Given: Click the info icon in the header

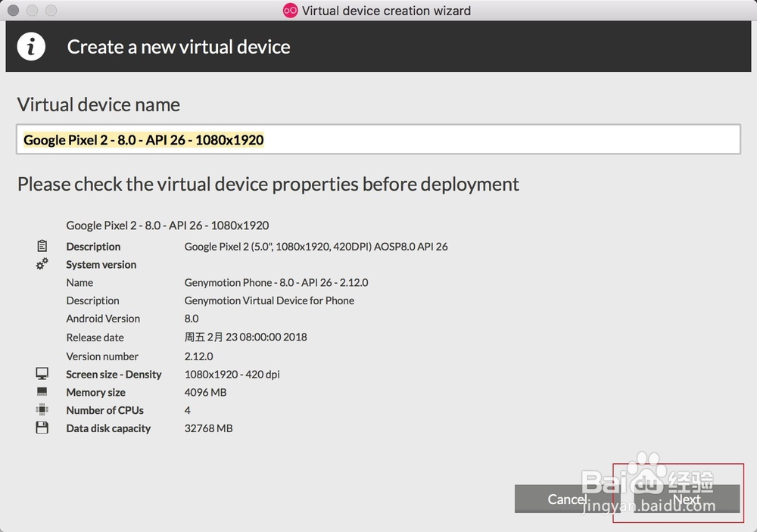Looking at the screenshot, I should point(31,47).
